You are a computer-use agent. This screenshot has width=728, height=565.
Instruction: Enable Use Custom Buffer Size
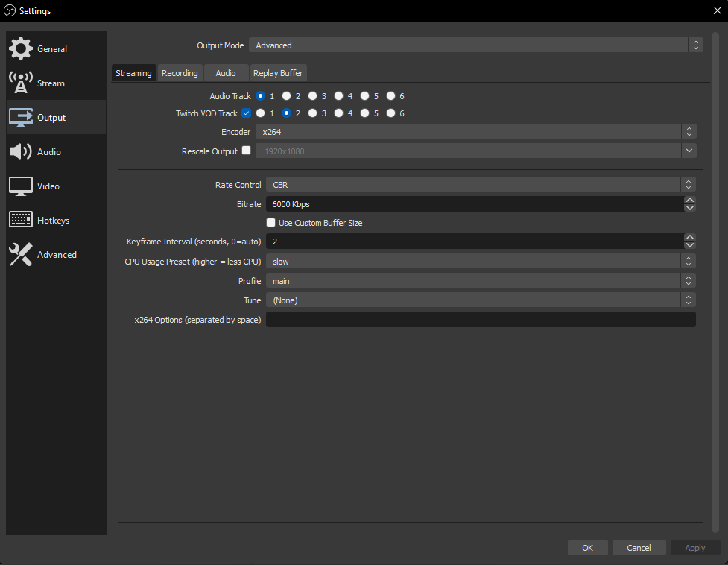[270, 222]
